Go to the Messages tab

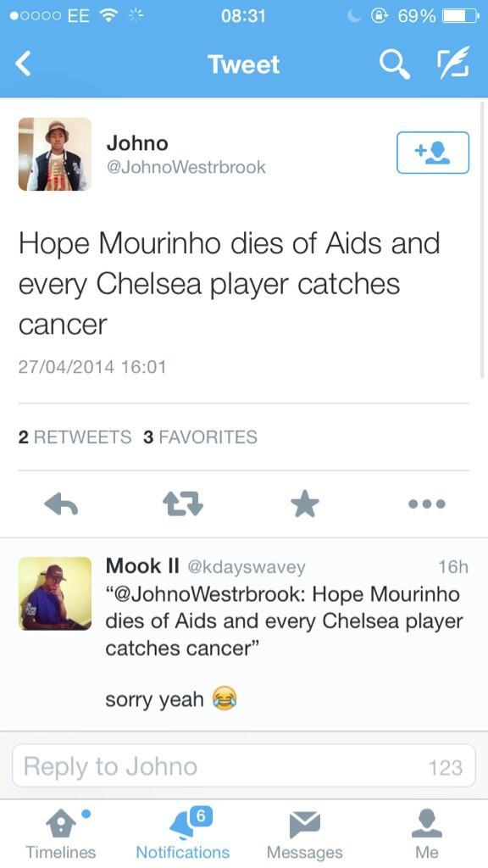click(305, 835)
